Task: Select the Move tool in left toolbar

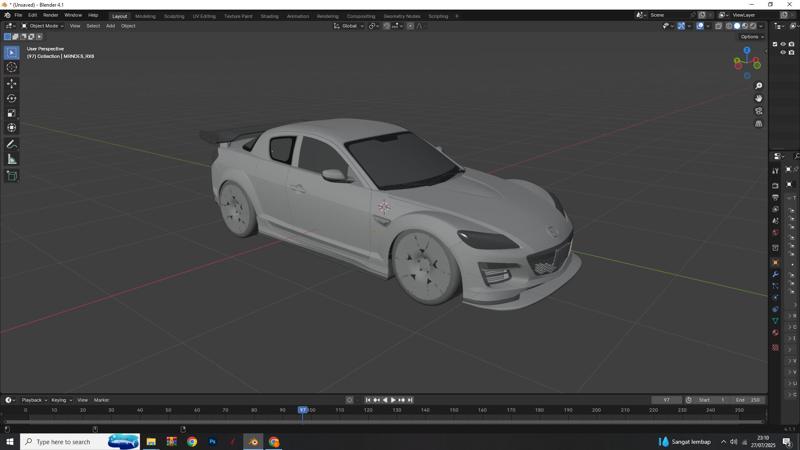Action: [12, 83]
